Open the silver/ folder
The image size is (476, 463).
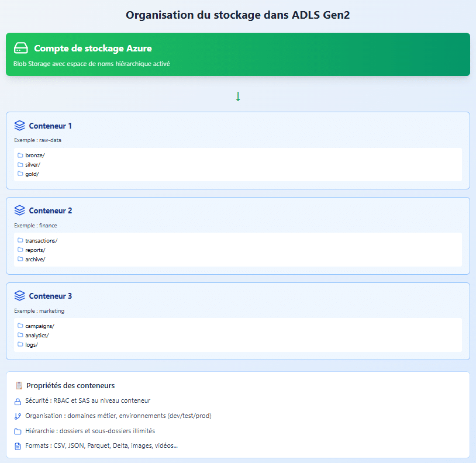(32, 165)
